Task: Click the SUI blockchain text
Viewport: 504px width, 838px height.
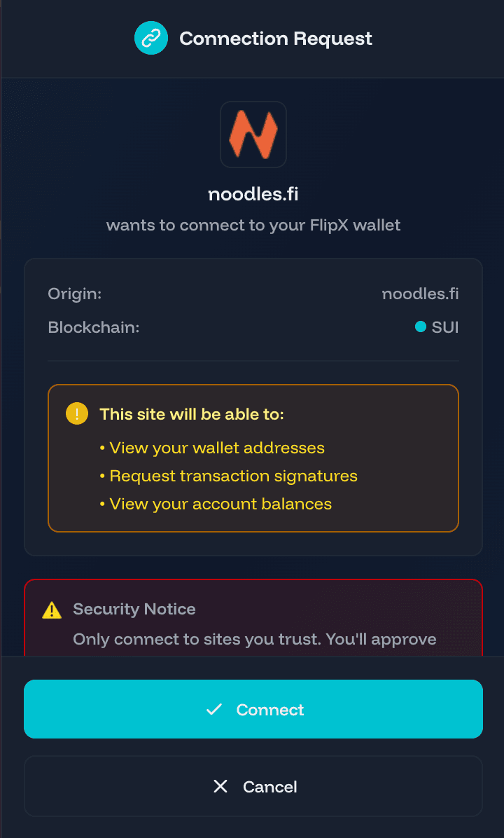Action: coord(447,327)
